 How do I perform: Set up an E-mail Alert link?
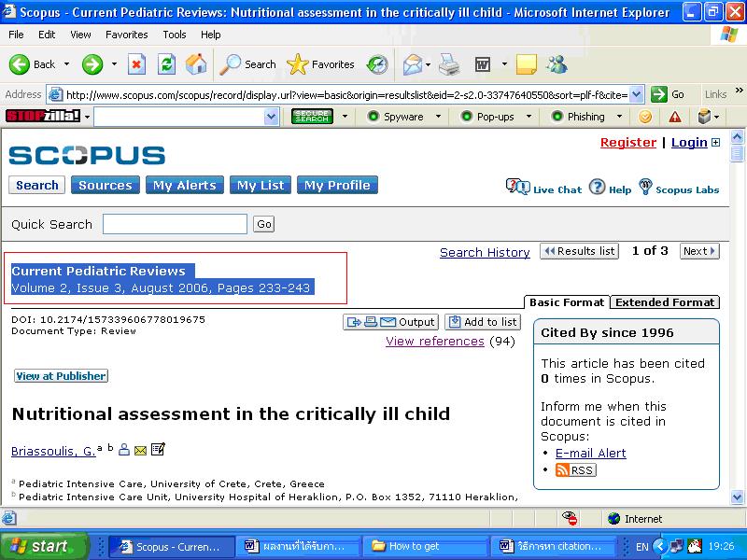click(591, 453)
